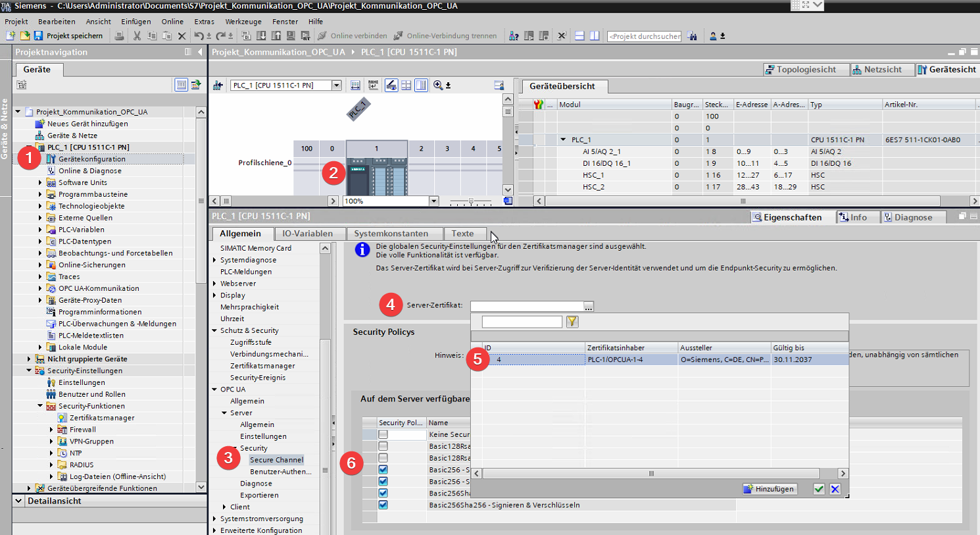Collapse PLC_1 row in Geräteübersicht table
The width and height of the screenshot is (980, 535).
click(x=563, y=140)
